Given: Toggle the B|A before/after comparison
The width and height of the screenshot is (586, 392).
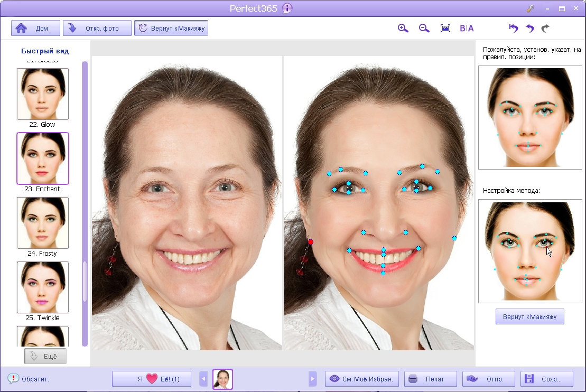Looking at the screenshot, I should pyautogui.click(x=467, y=28).
